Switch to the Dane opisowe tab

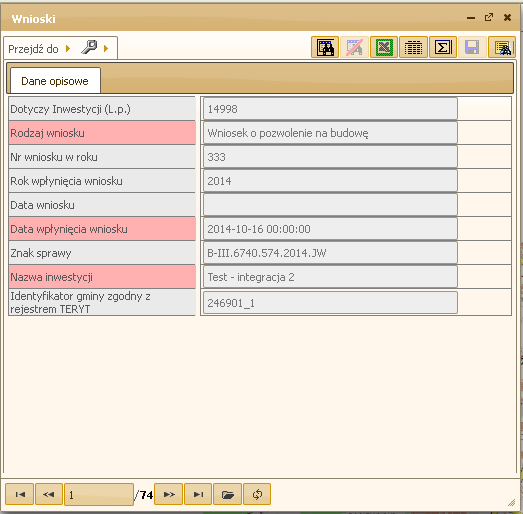click(x=55, y=80)
